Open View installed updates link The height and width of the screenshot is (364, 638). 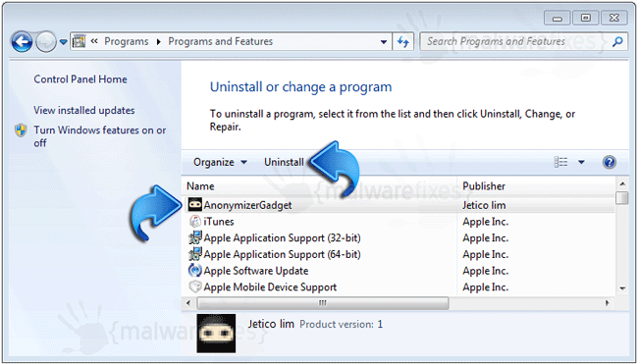[84, 110]
